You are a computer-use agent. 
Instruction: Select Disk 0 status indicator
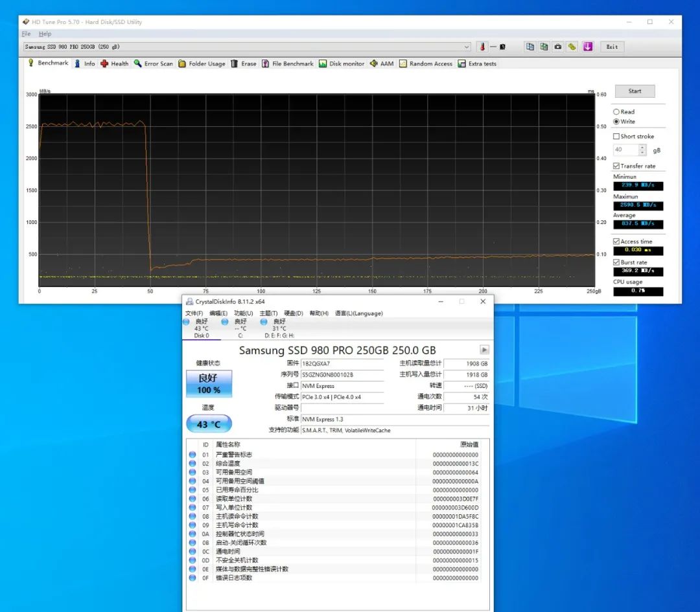(x=201, y=328)
